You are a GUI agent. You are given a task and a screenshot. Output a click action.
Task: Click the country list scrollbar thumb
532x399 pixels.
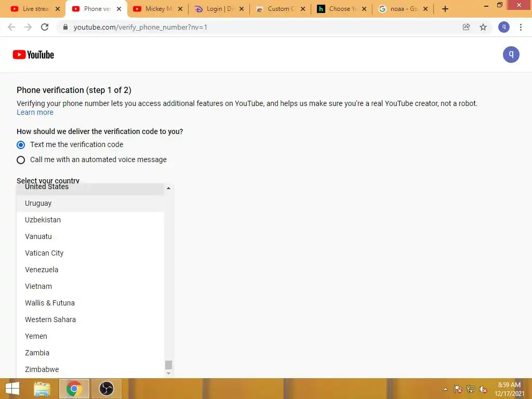(x=168, y=365)
